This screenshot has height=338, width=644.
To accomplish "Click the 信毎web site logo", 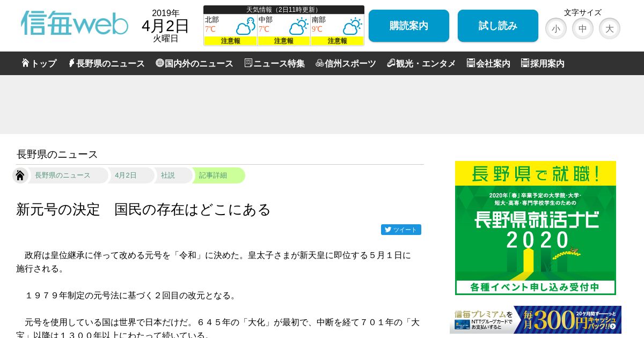I will click(x=75, y=23).
